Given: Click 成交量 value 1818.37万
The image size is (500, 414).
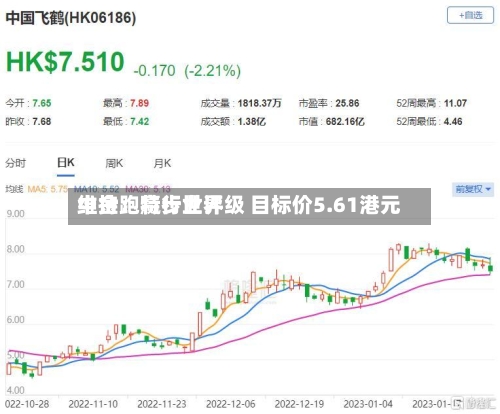Looking at the screenshot, I should point(259,103).
